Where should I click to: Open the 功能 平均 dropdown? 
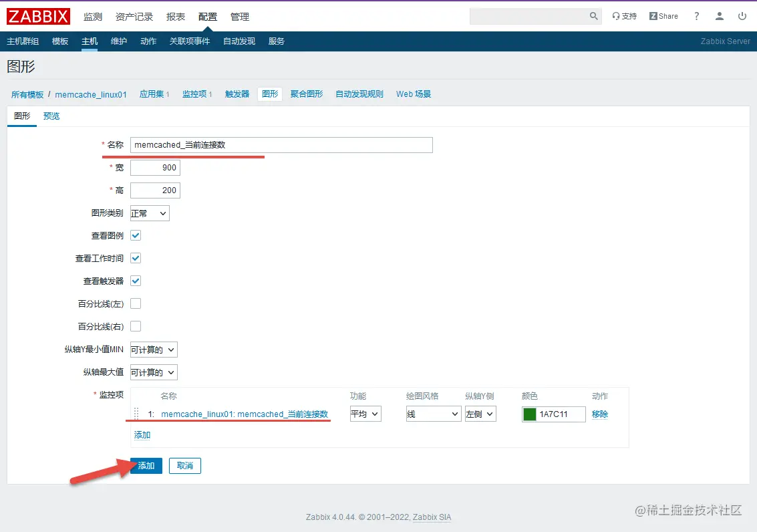(x=365, y=414)
